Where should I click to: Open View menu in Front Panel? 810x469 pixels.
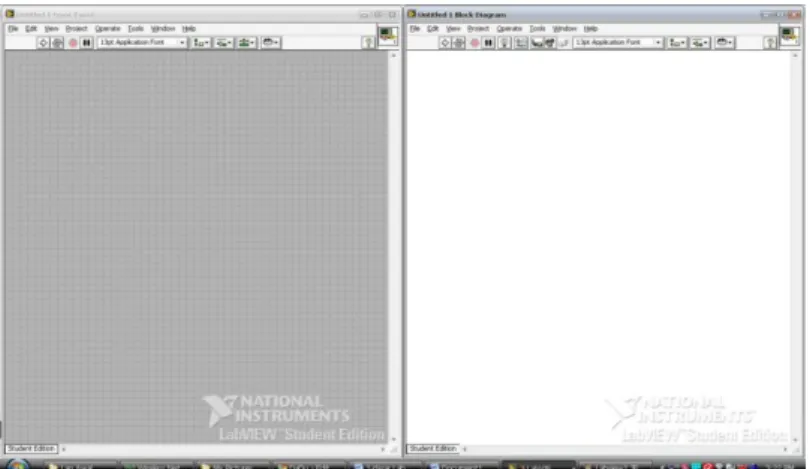click(x=51, y=28)
